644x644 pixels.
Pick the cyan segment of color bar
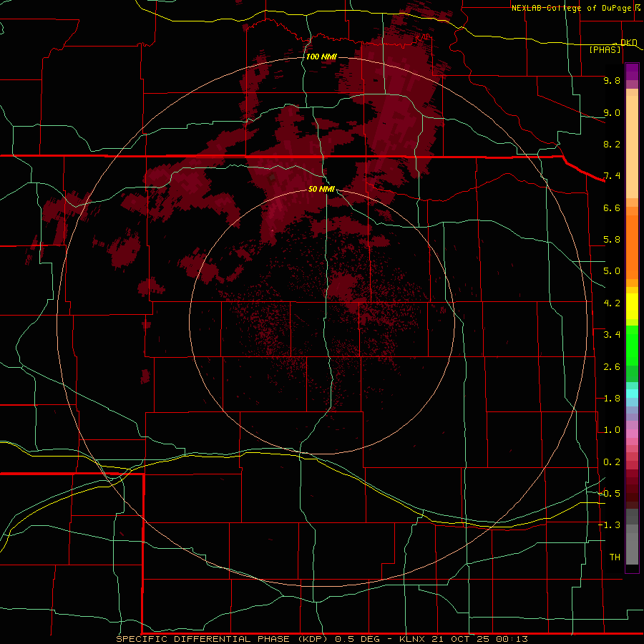[632, 394]
